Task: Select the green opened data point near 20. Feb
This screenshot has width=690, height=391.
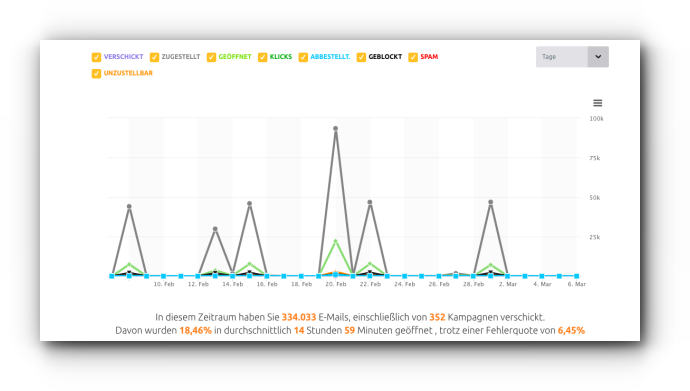Action: 336,241
